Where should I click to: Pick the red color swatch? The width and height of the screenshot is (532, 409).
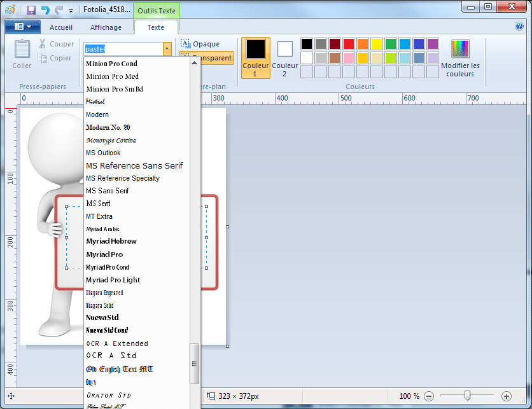pos(349,43)
